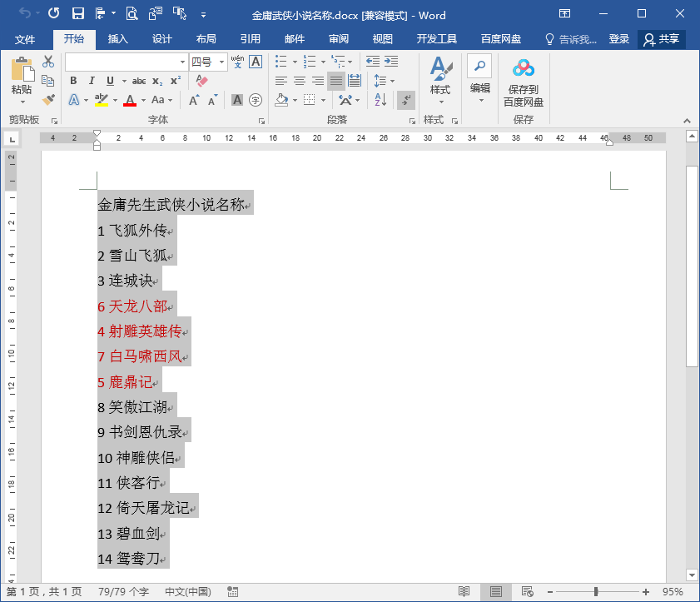Screen dimensions: 700x602
Task: Open Save to Baidu Netdisk
Action: [524, 83]
